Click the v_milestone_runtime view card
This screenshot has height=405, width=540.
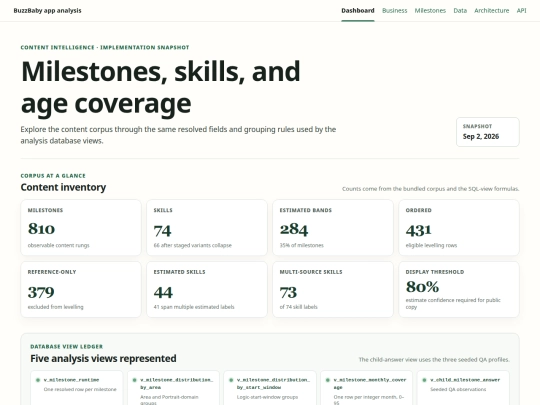point(76,388)
